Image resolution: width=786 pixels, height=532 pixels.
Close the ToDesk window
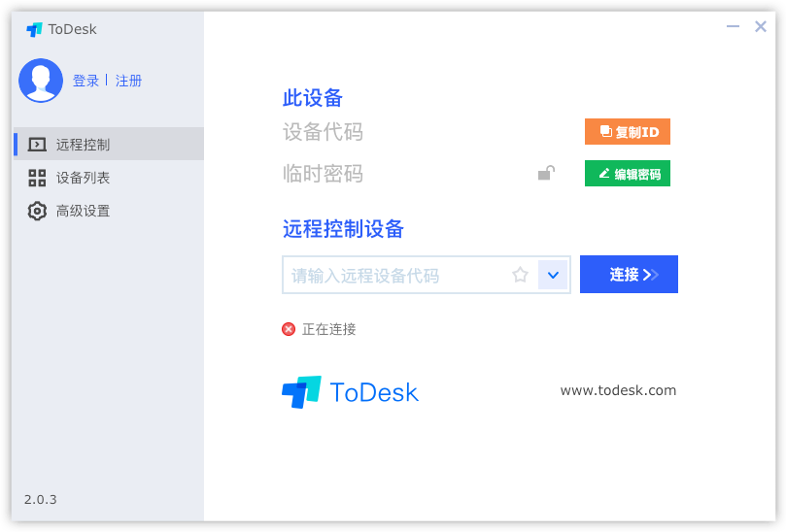point(761,26)
